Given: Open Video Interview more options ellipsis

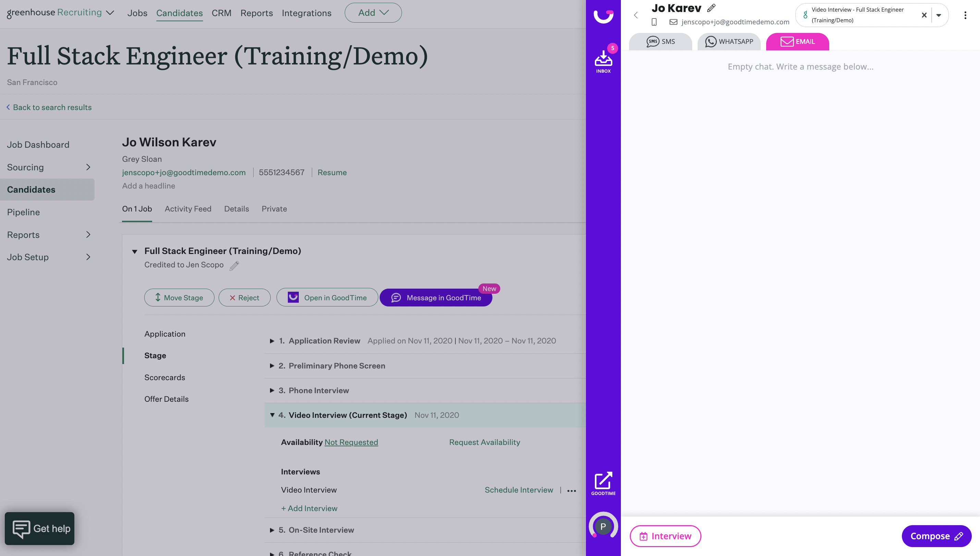Looking at the screenshot, I should 571,491.
